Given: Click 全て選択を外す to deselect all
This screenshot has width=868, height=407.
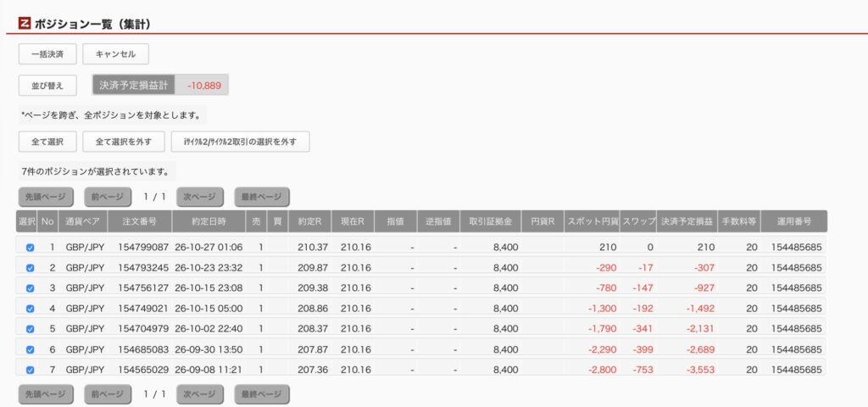Looking at the screenshot, I should [124, 142].
